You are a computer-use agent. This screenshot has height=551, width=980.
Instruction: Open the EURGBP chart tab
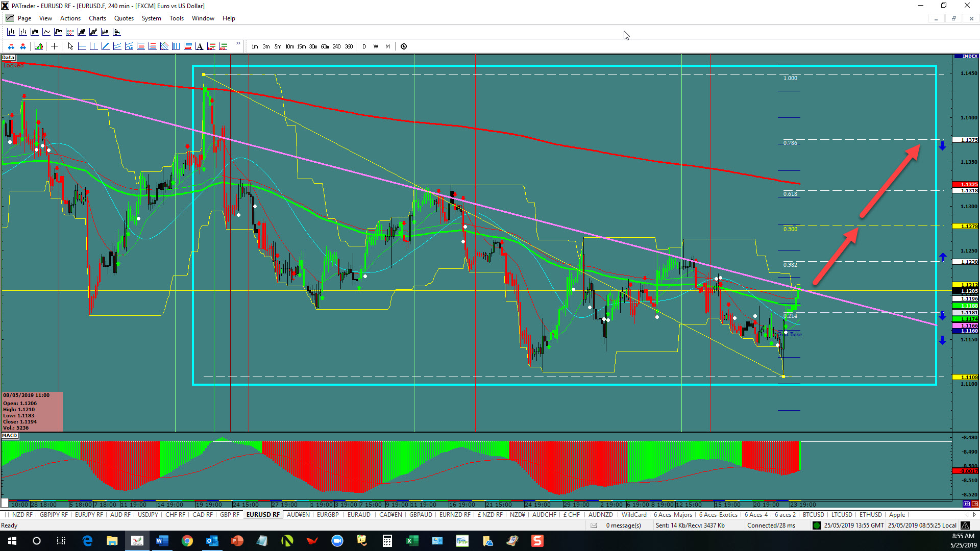pyautogui.click(x=328, y=515)
